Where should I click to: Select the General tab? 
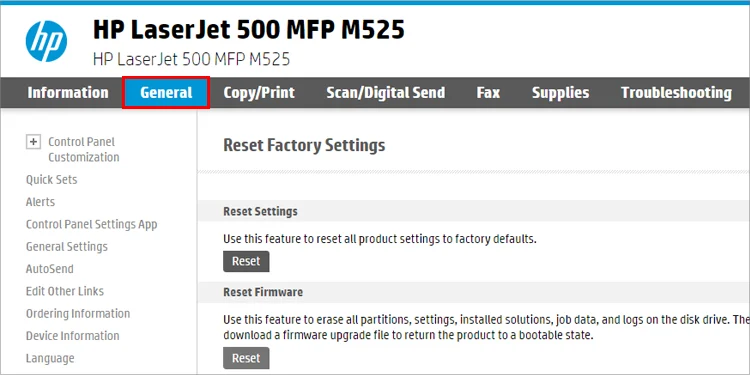tap(166, 92)
